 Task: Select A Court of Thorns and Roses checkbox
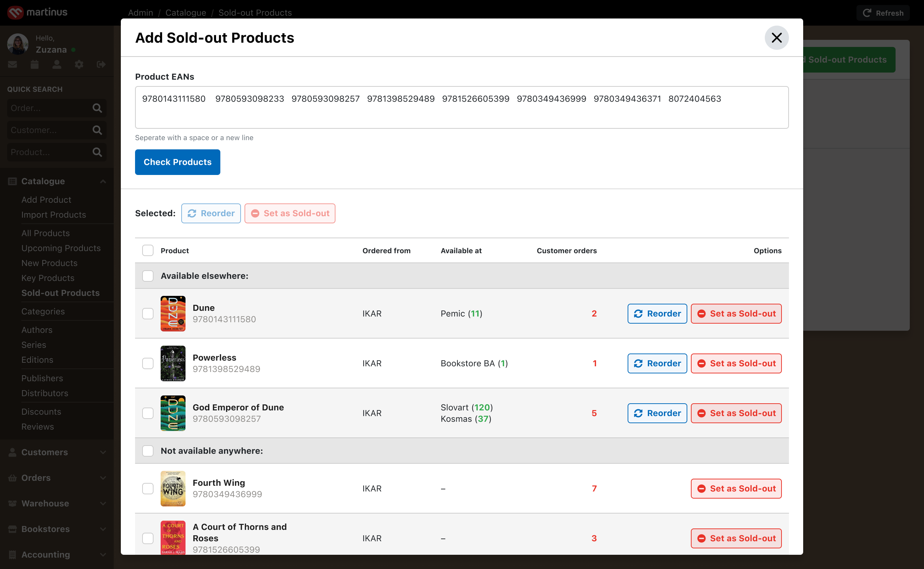click(x=148, y=538)
